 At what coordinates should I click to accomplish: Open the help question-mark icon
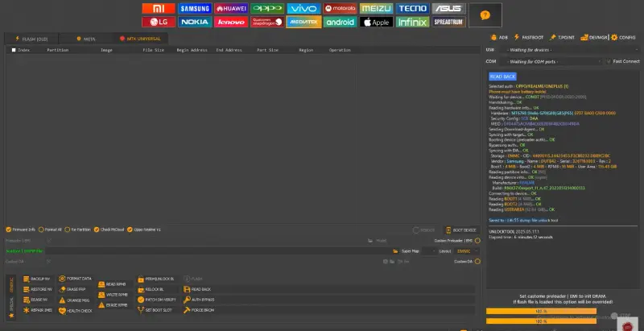485,15
